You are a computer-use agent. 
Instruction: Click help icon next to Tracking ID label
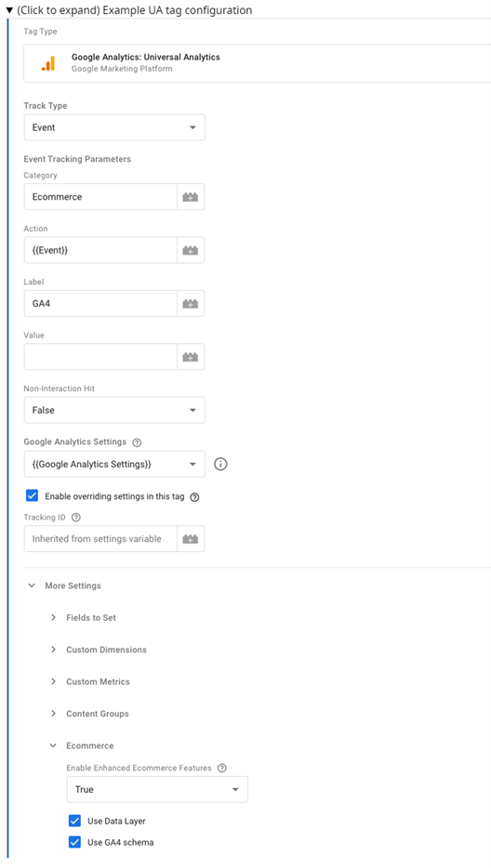(76, 518)
